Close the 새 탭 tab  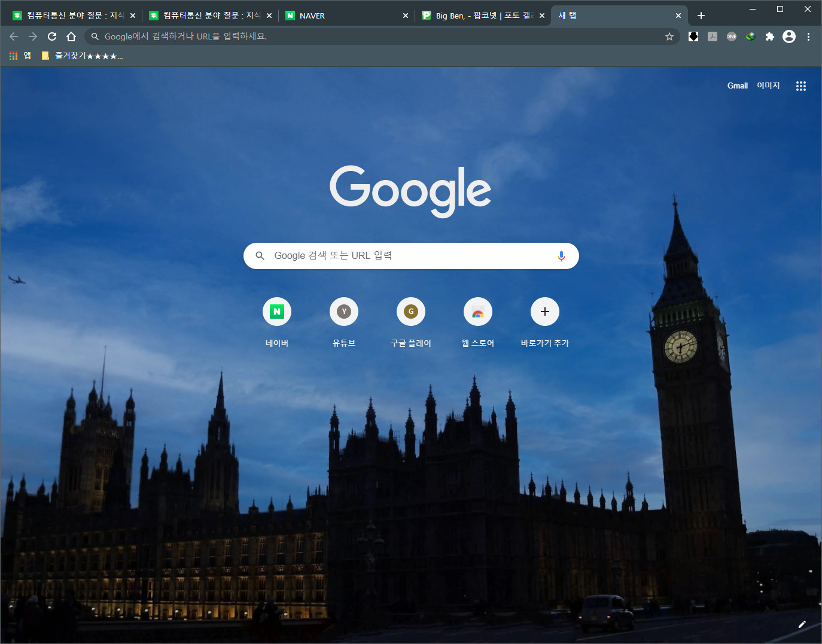pyautogui.click(x=678, y=16)
